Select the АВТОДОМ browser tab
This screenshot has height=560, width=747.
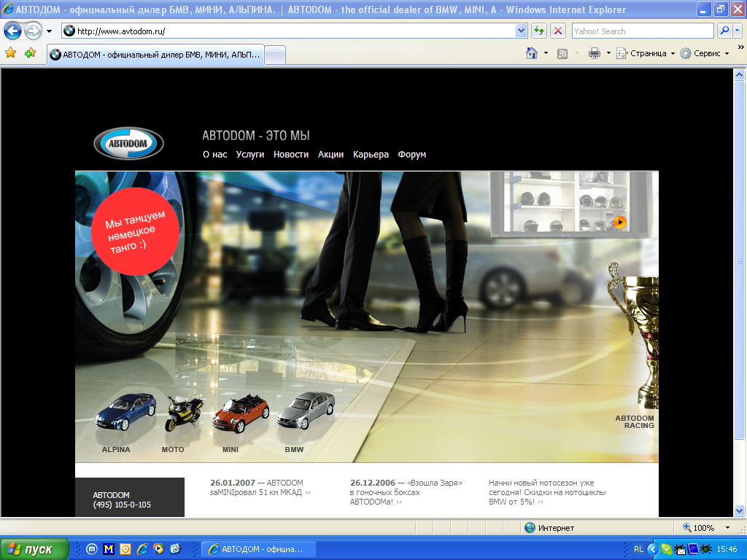click(x=155, y=55)
